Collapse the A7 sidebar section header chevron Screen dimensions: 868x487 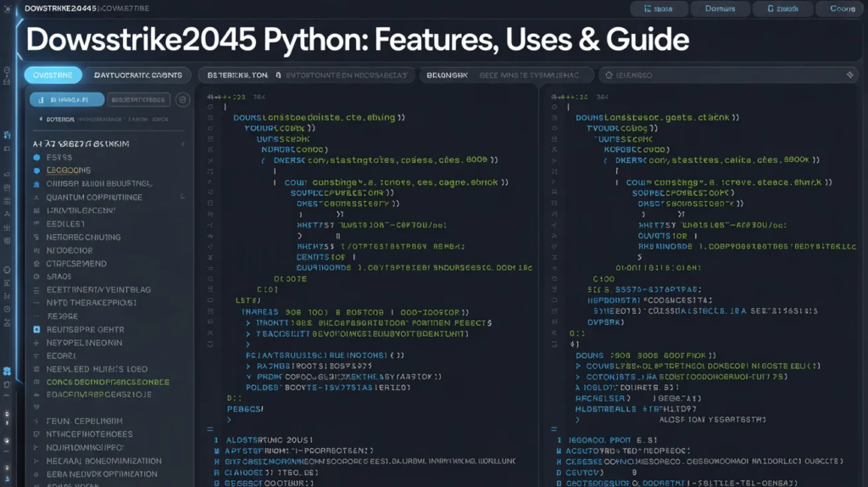(x=182, y=144)
